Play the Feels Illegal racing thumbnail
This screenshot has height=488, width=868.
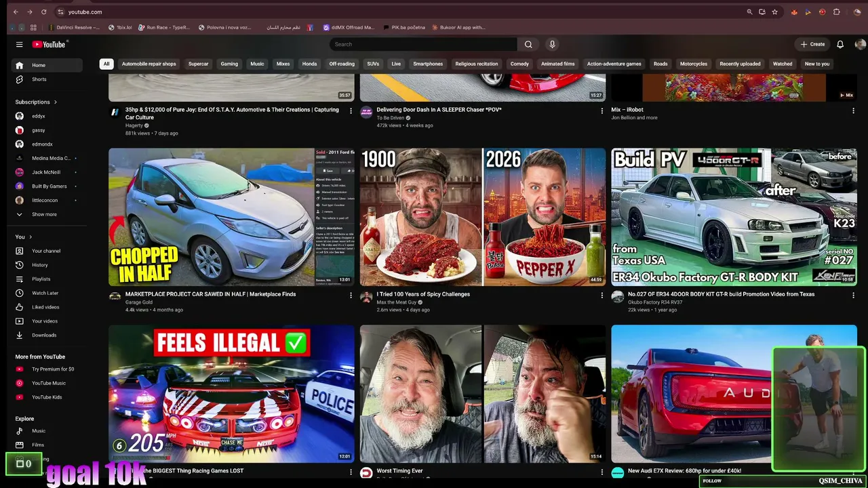(231, 394)
